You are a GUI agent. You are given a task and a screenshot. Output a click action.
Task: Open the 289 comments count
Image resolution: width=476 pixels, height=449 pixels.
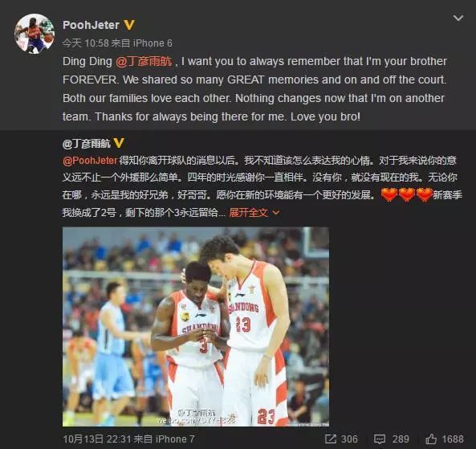tap(401, 439)
